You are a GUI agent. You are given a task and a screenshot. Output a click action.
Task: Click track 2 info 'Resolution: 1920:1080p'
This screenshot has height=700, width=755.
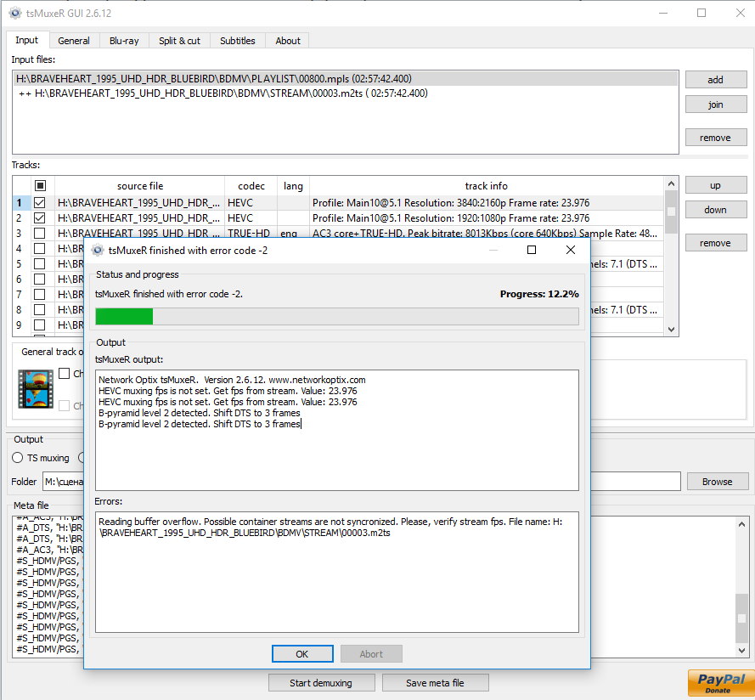click(455, 218)
